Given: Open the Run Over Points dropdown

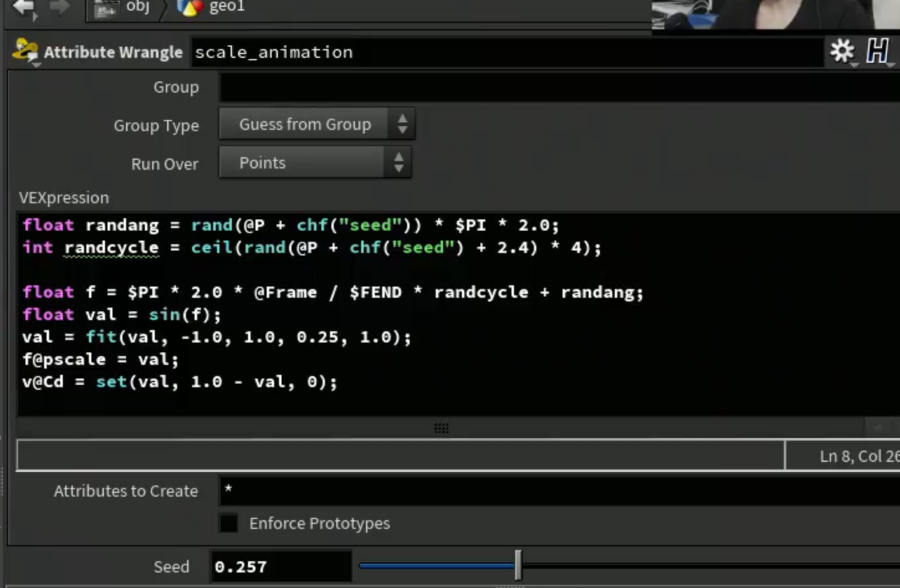Looking at the screenshot, I should (315, 162).
